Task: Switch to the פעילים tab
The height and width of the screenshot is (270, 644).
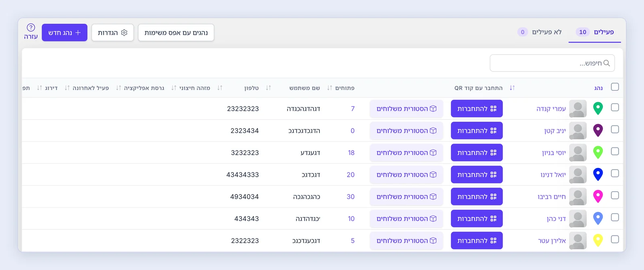Action: (x=595, y=32)
